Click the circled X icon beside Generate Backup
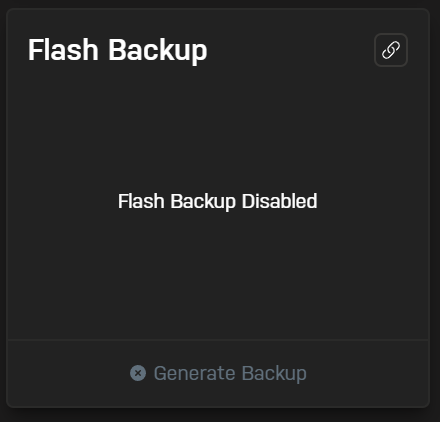 point(138,373)
